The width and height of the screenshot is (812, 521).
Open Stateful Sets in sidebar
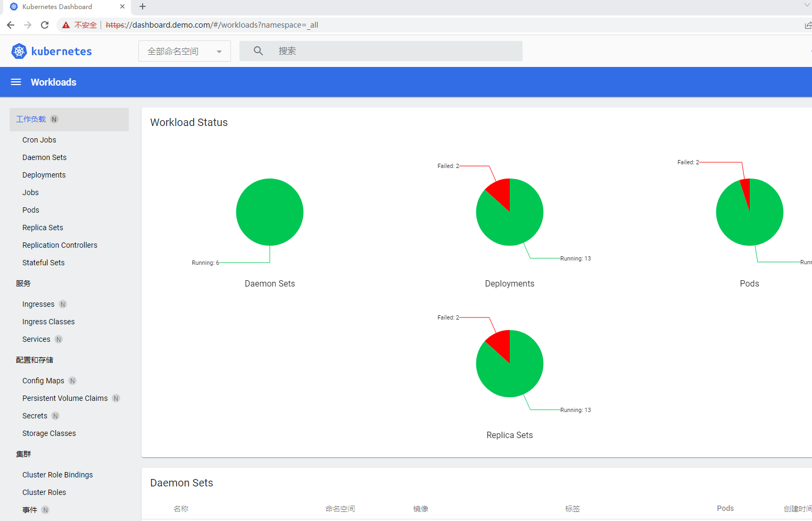[x=44, y=263]
